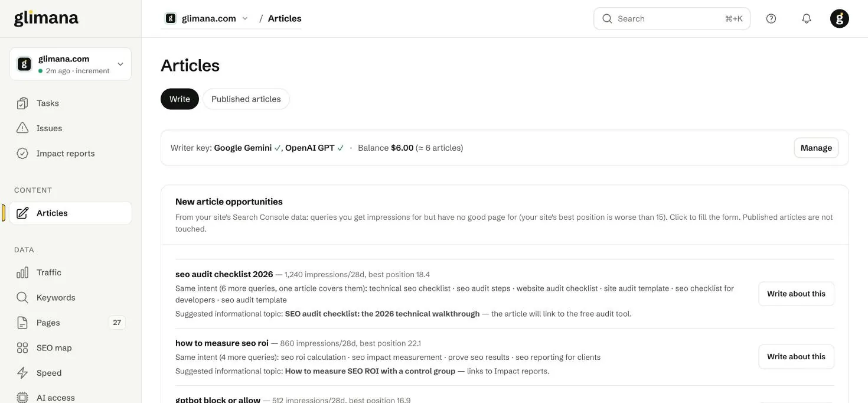Click the Manage button for writer keys
The image size is (868, 403).
[x=816, y=148]
